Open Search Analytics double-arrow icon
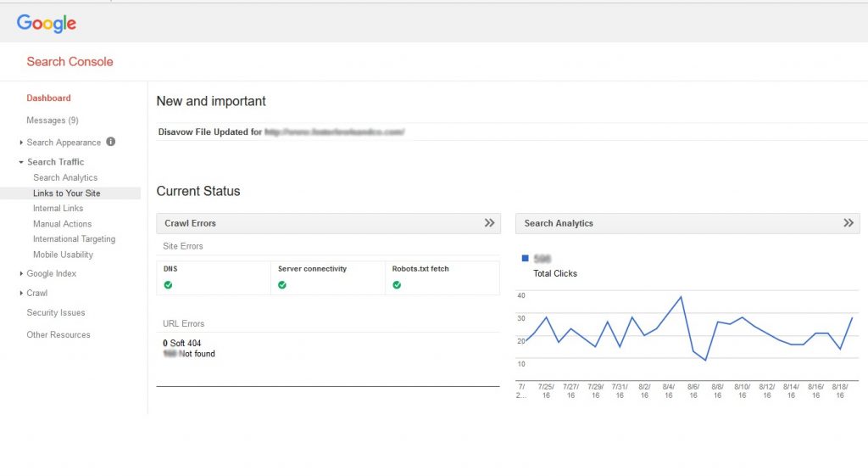The image size is (868, 476). [849, 223]
